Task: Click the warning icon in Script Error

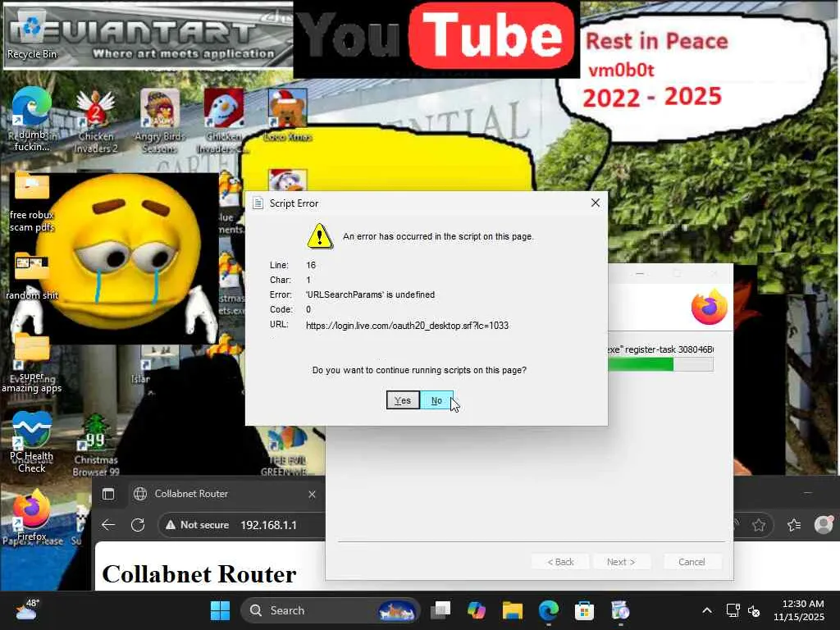Action: pyautogui.click(x=320, y=236)
